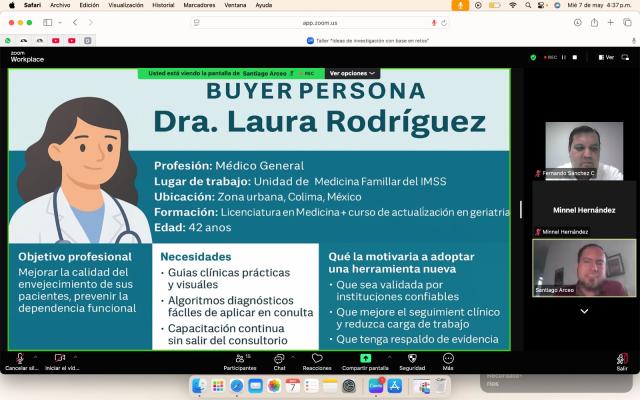Select Fernando Sánchez video thumbnail
Viewport: 640px width, 400px height.
click(x=583, y=150)
